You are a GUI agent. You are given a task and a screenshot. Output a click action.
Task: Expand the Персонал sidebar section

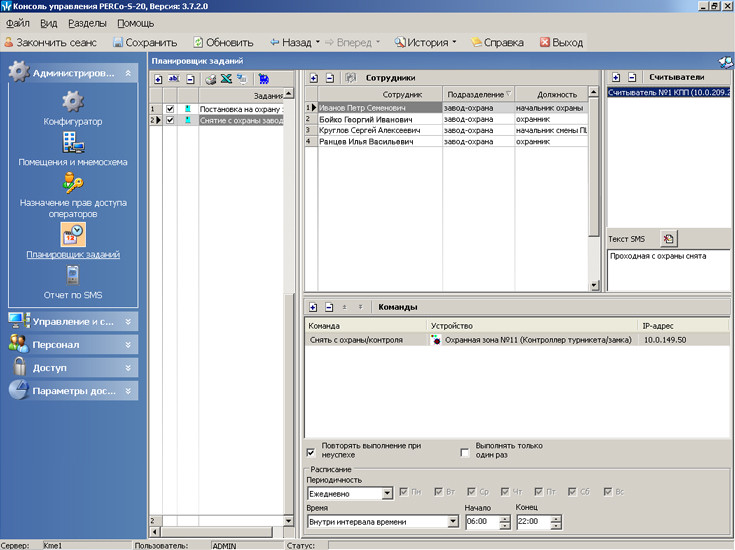click(x=73, y=345)
